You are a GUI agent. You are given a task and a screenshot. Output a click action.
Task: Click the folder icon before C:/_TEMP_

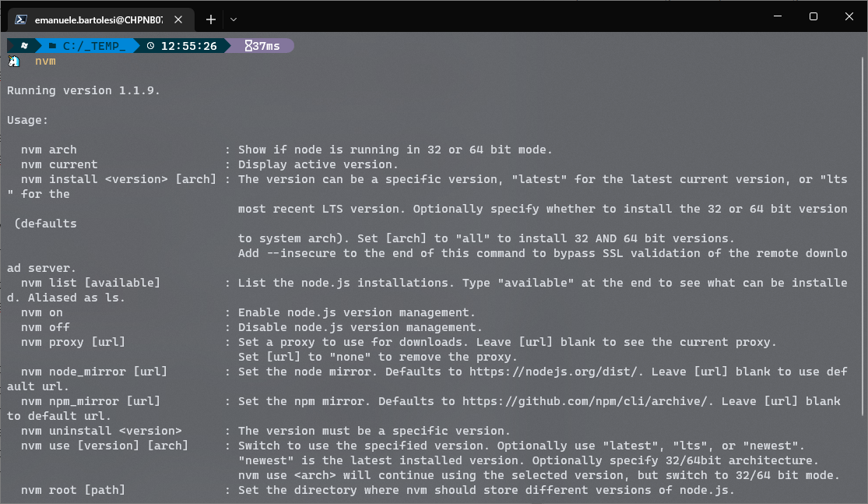[52, 46]
